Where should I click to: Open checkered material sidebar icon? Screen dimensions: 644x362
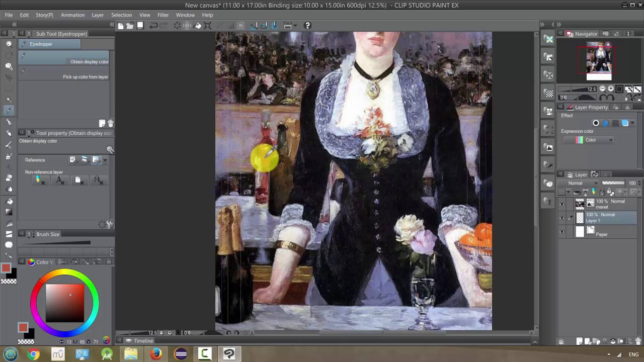pyautogui.click(x=548, y=93)
